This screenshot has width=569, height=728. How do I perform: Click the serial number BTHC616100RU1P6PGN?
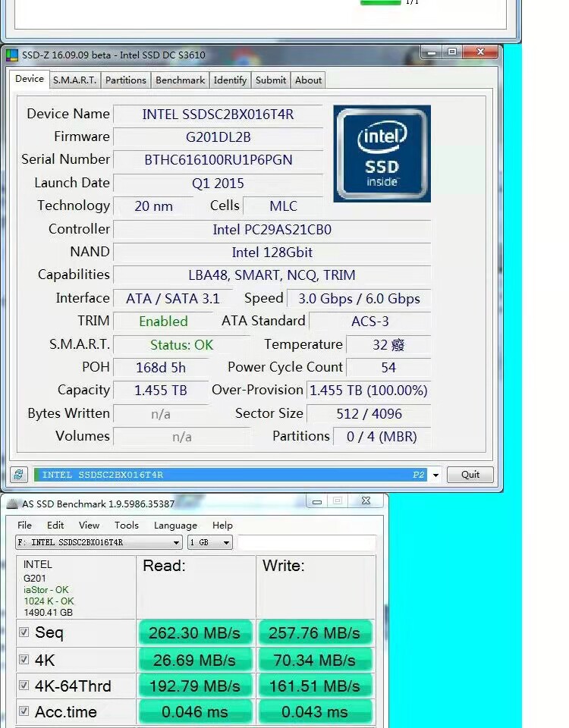point(218,160)
